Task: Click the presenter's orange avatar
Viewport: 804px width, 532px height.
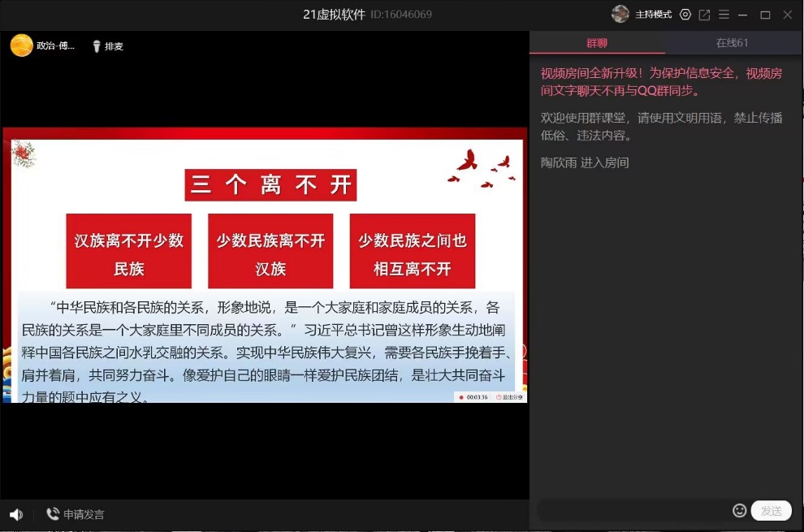Action: [22, 45]
